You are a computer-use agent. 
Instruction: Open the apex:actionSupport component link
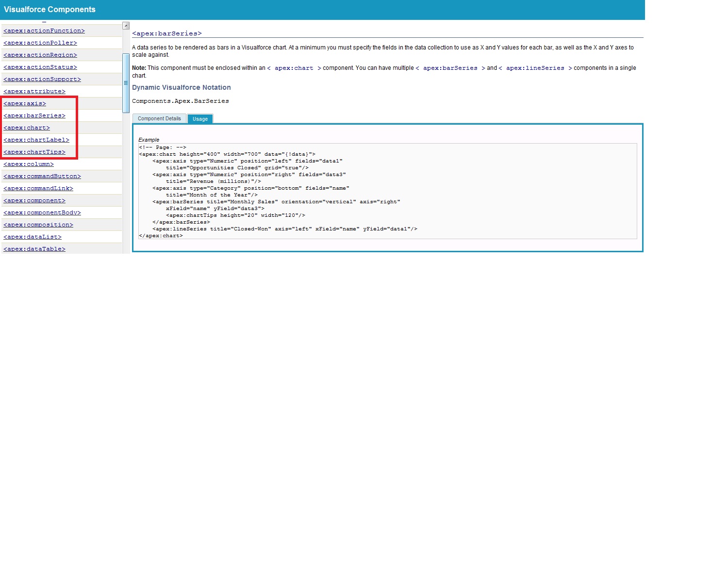(x=42, y=79)
